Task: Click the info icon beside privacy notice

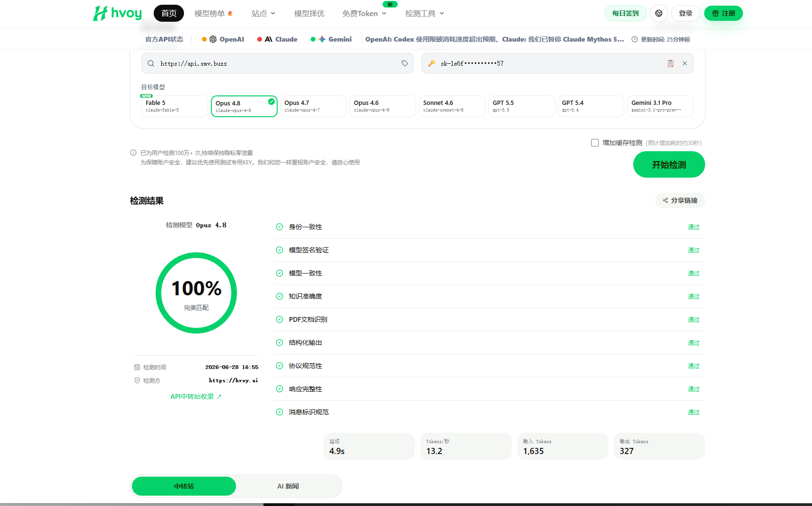Action: tap(133, 153)
